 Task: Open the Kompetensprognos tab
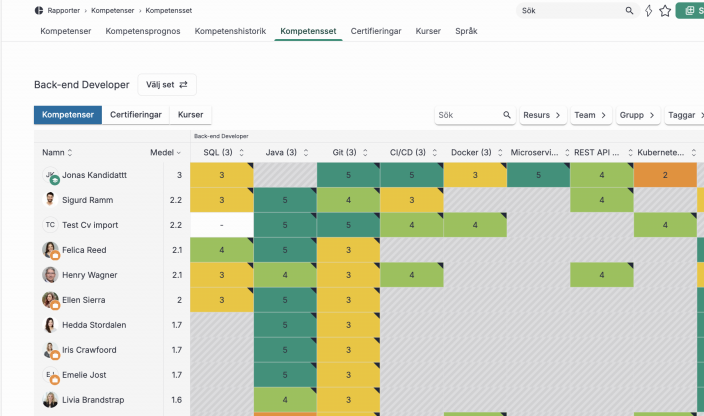(x=144, y=31)
